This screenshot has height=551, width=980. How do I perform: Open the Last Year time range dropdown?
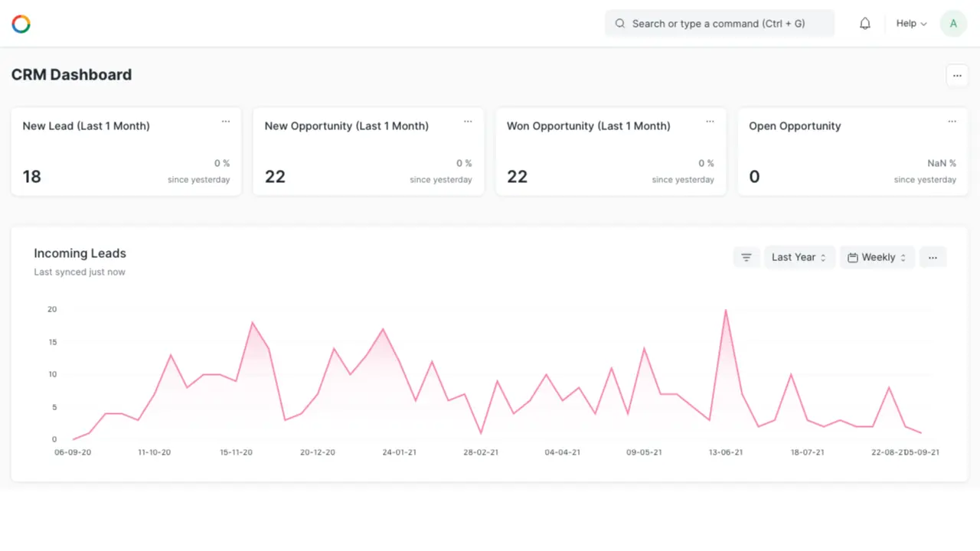(x=799, y=257)
